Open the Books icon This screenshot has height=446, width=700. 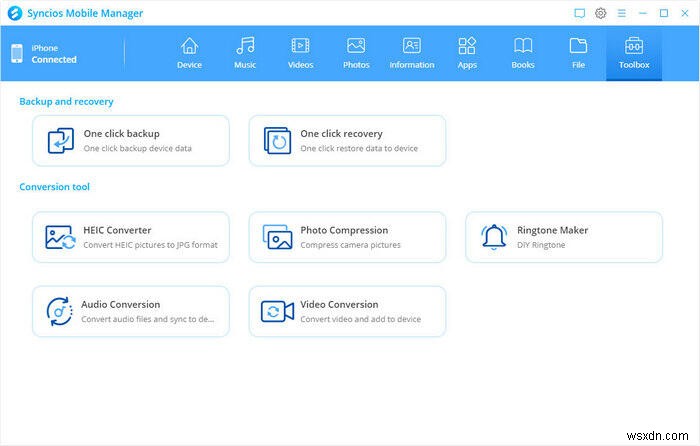point(523,46)
